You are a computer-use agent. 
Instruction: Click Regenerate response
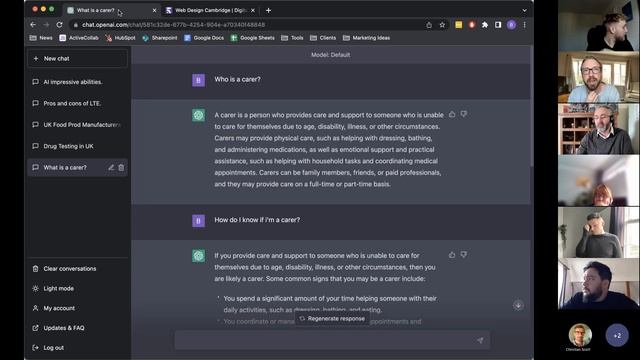pyautogui.click(x=332, y=319)
